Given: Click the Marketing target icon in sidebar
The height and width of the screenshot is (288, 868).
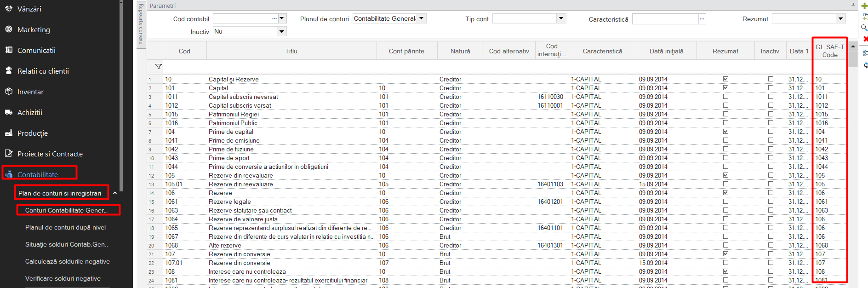Looking at the screenshot, I should (9, 29).
